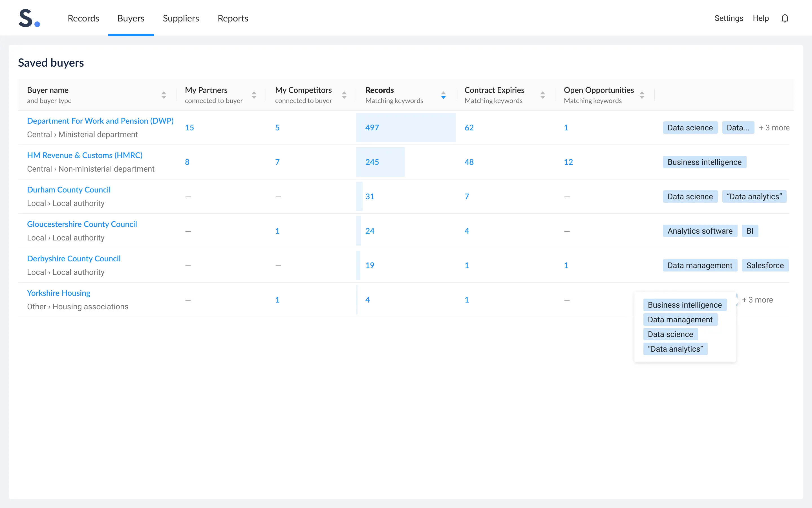Viewport: 812px width, 508px height.
Task: Open Durham County Council buyer
Action: click(x=69, y=189)
